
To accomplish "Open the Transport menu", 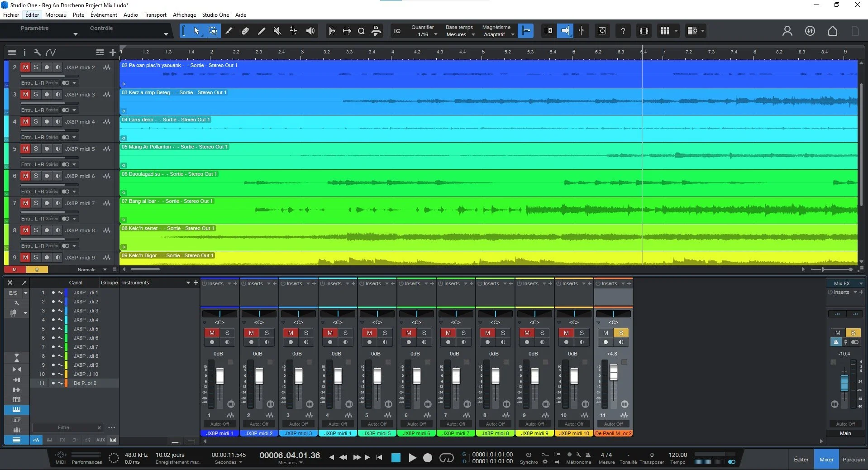I will point(155,14).
